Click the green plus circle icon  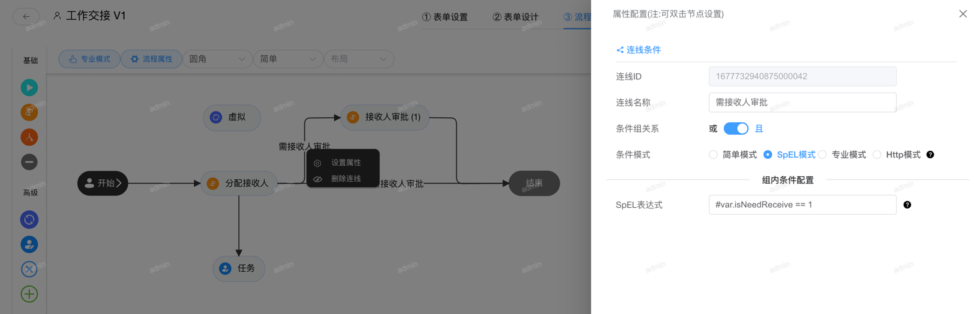click(29, 294)
